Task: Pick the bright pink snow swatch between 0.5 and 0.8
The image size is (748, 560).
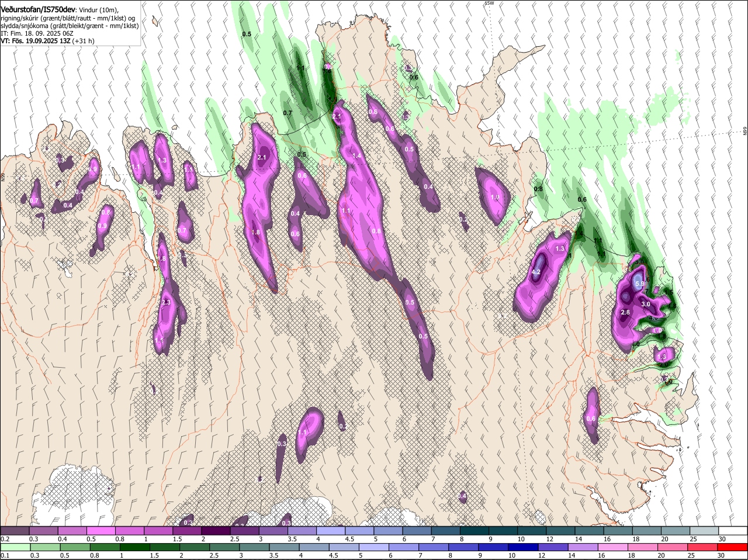Action: pos(101,530)
